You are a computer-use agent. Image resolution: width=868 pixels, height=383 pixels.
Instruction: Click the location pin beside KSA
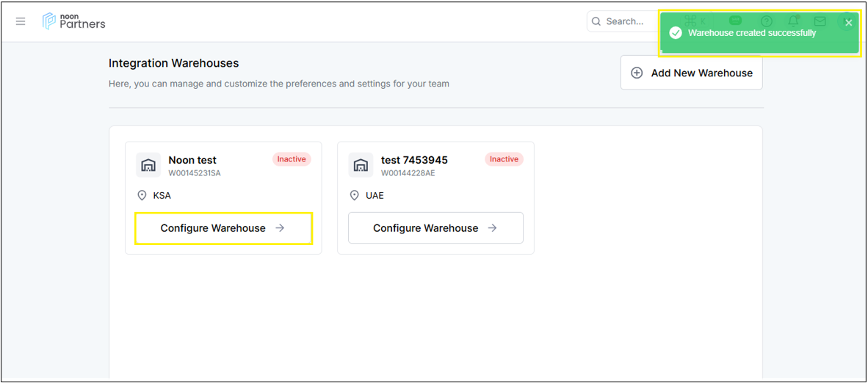coord(142,196)
